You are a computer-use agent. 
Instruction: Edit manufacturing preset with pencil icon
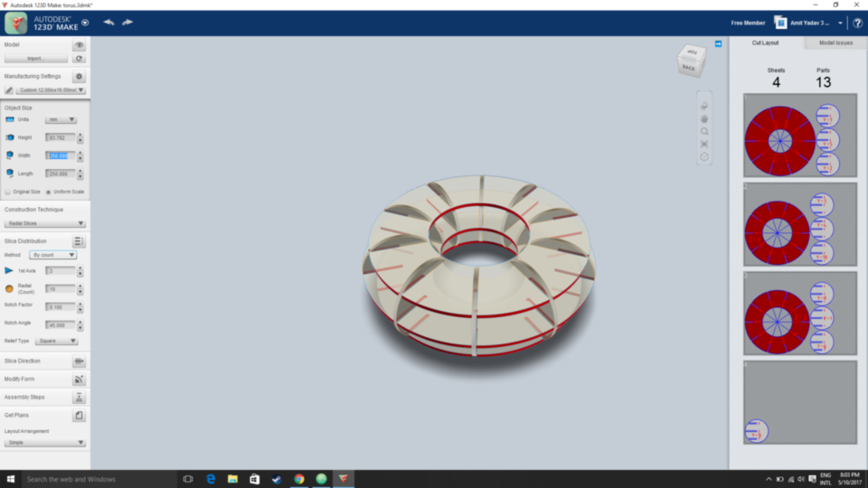point(9,90)
